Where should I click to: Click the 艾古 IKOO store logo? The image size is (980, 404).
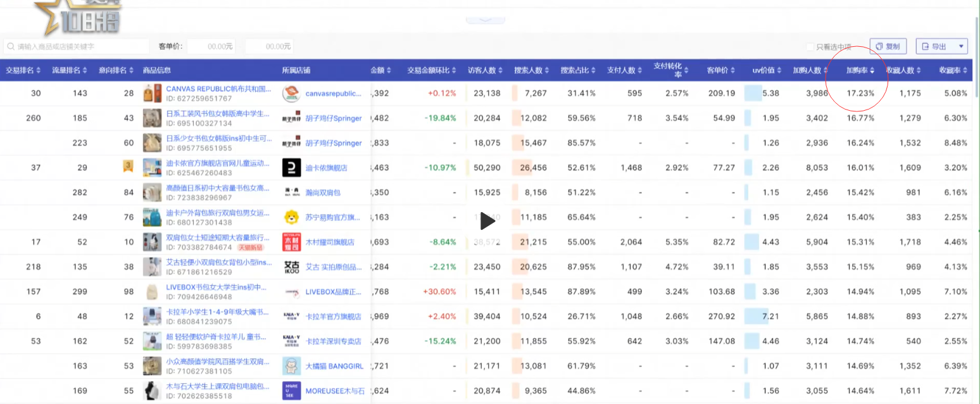click(x=291, y=267)
